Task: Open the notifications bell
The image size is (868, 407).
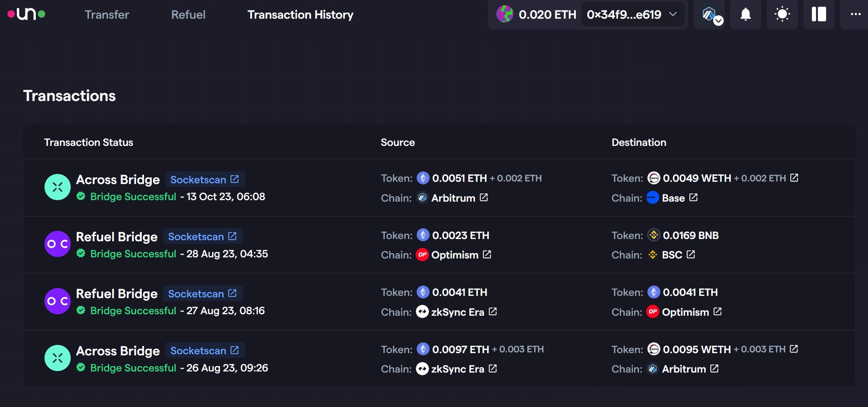Action: (745, 15)
